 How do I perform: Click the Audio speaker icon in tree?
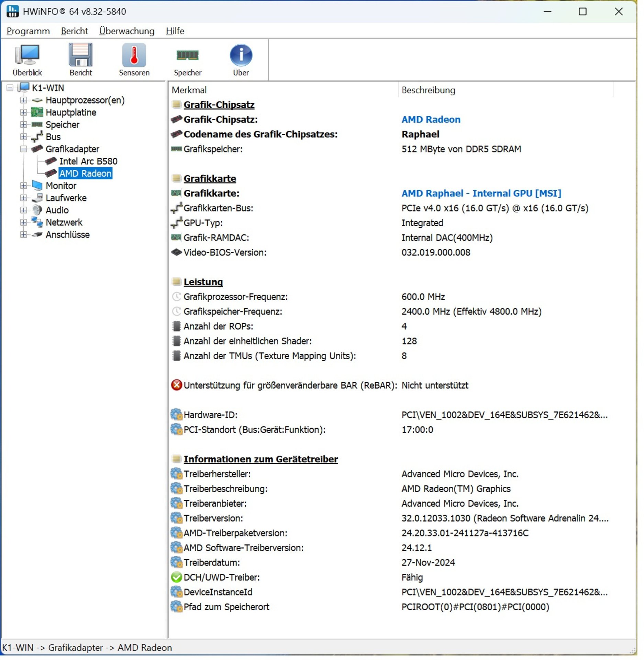(x=37, y=210)
